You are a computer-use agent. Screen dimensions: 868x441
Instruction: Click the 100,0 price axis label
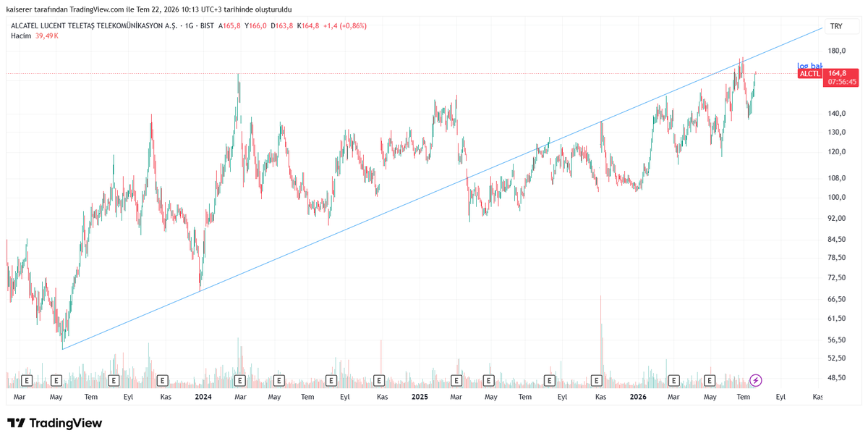click(x=838, y=198)
